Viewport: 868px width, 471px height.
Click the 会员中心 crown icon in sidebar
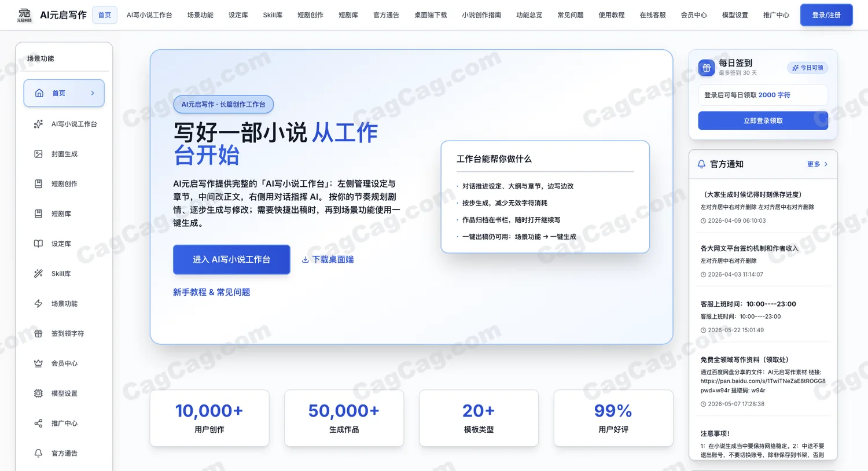click(38, 363)
